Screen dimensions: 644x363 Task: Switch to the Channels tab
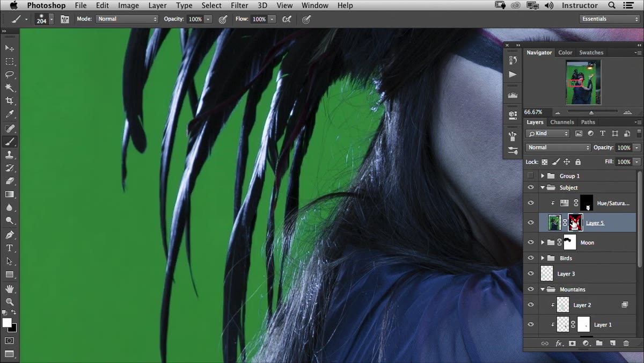pos(562,122)
